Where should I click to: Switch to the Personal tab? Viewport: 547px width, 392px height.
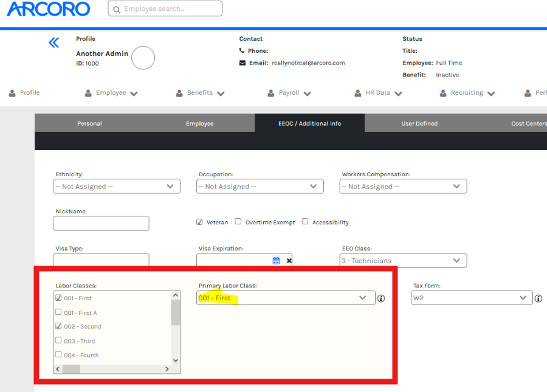tap(90, 123)
